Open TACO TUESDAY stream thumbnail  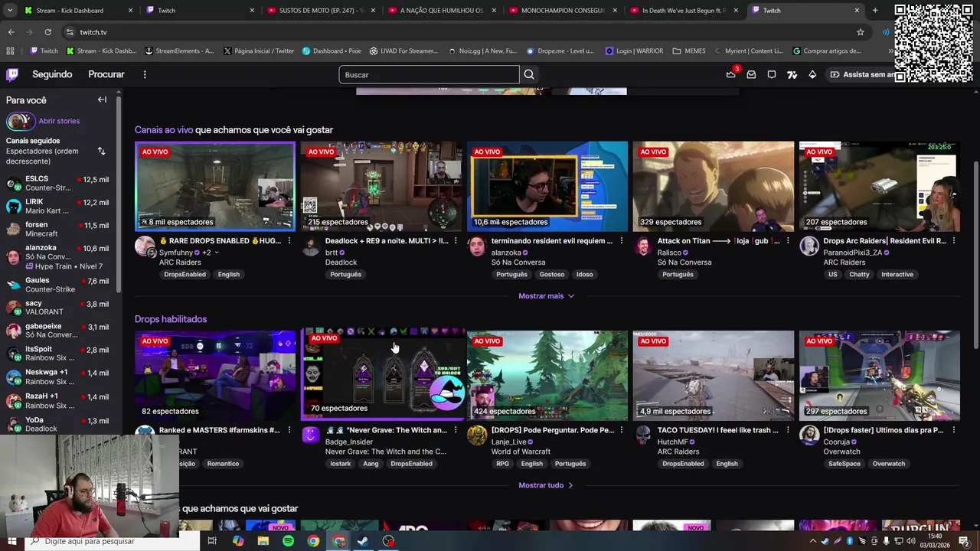[x=714, y=376]
